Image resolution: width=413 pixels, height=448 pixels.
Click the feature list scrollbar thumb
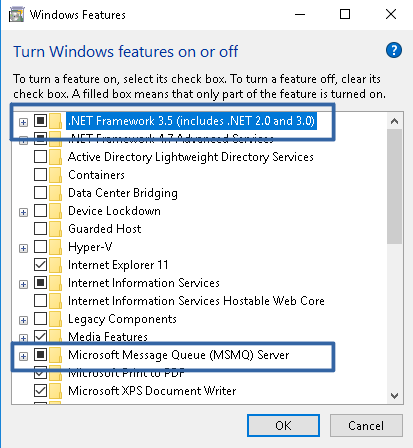coord(394,187)
